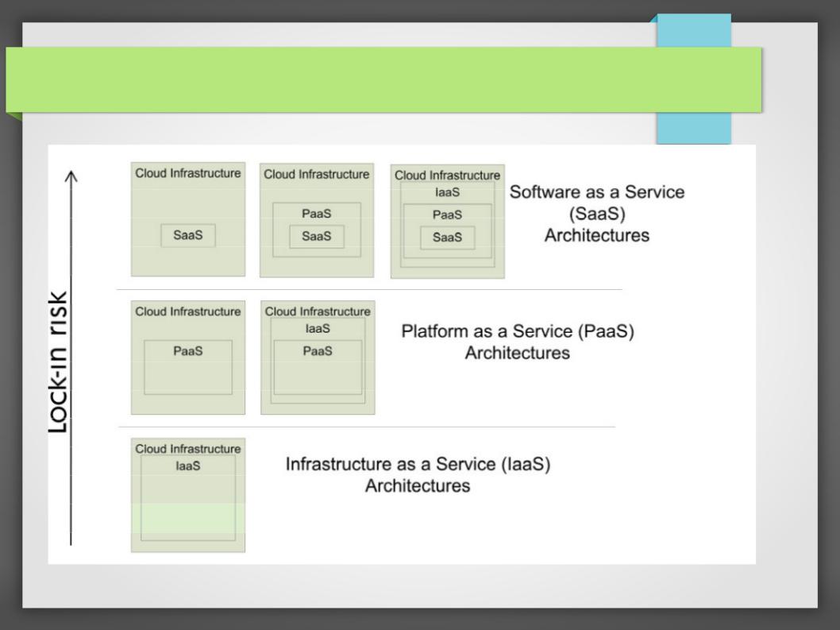Screen dimensions: 840x630
Task: Click "IaaS" label in the IaaS/PaaS/SaaS diagram
Action: point(447,192)
